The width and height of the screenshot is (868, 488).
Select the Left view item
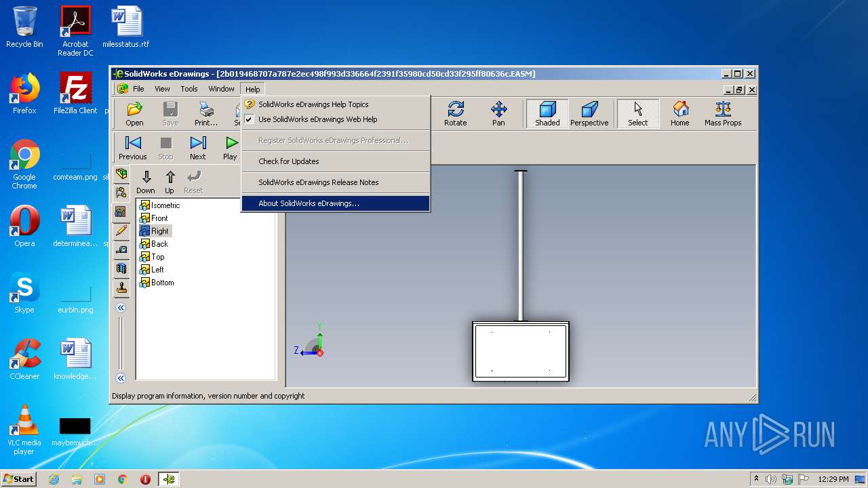[152, 270]
